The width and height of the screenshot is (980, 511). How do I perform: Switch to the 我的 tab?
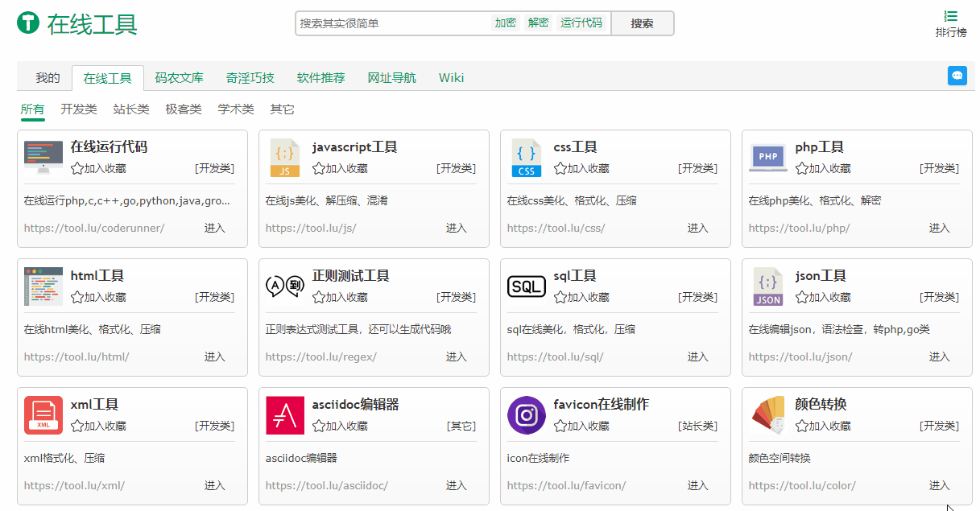(x=48, y=78)
